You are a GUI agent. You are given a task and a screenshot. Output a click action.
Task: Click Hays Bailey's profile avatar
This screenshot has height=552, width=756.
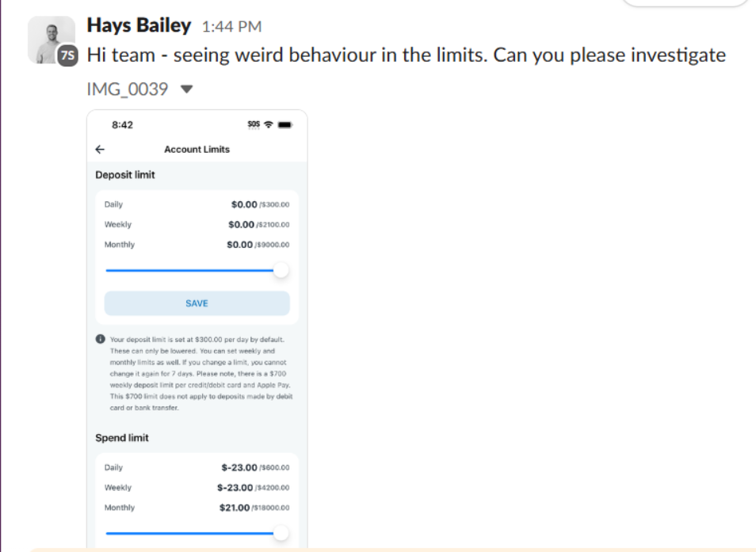[52, 40]
